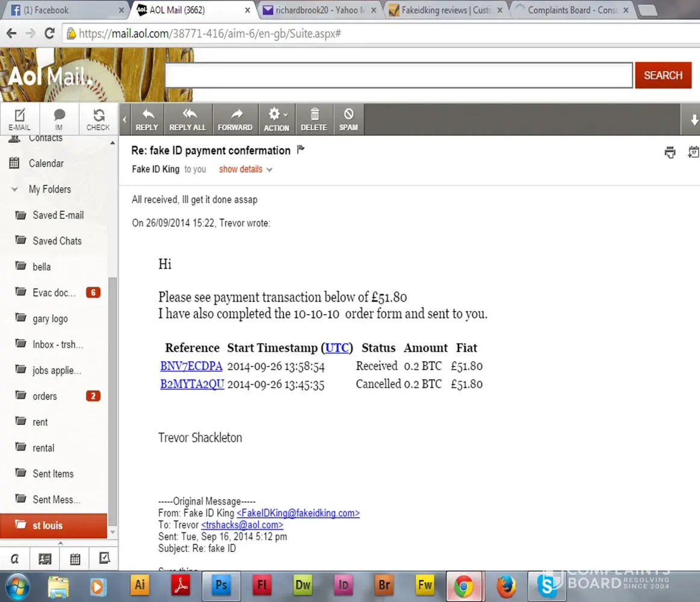Launch Adobe Flash from taskbar
The height and width of the screenshot is (602, 700).
point(262,585)
